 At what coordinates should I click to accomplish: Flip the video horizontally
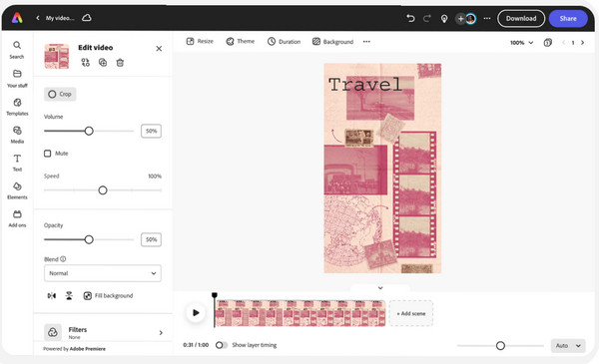coord(52,296)
